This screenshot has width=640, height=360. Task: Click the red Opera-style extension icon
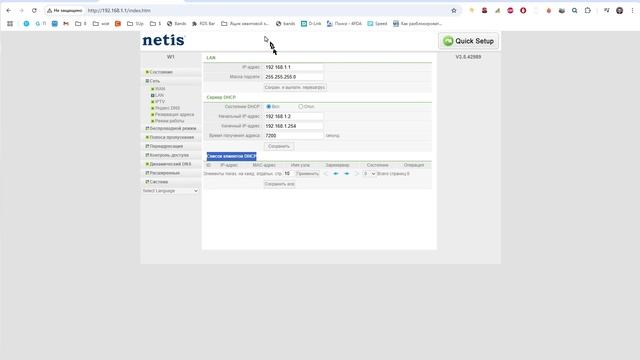523,11
